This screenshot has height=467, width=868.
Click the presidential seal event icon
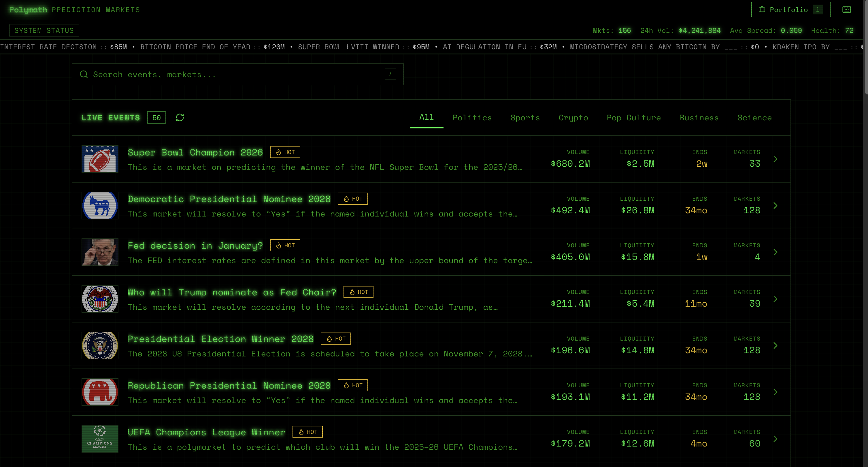pos(100,345)
